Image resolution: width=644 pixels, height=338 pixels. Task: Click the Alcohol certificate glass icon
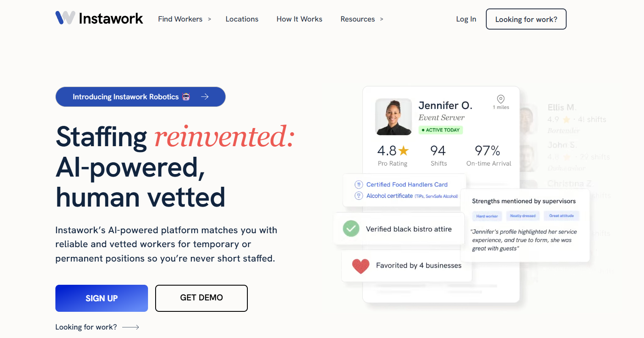[x=359, y=196]
